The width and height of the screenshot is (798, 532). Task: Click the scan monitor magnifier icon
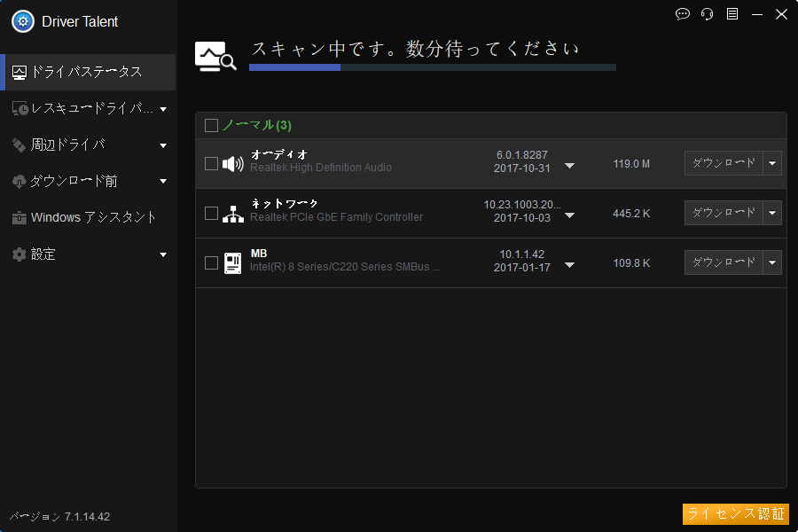click(x=215, y=56)
